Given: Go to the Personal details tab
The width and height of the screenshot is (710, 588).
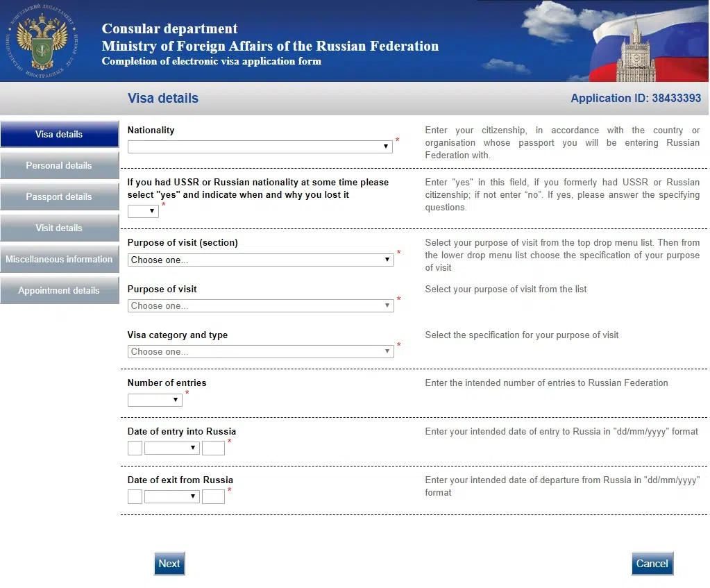Looking at the screenshot, I should (59, 165).
